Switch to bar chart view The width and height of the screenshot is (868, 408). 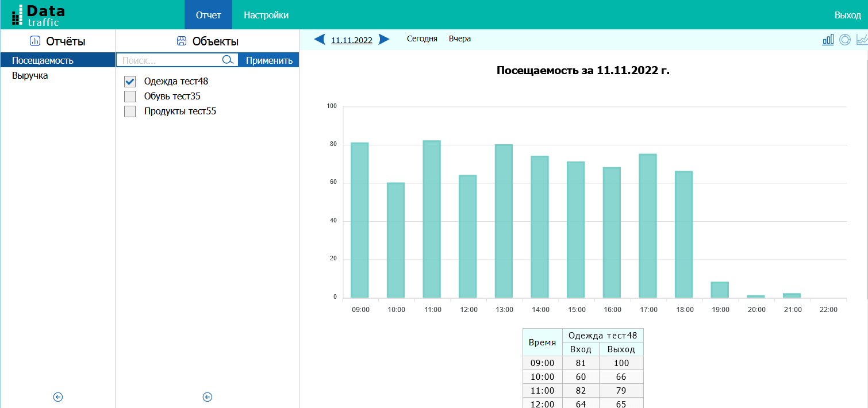pos(828,40)
